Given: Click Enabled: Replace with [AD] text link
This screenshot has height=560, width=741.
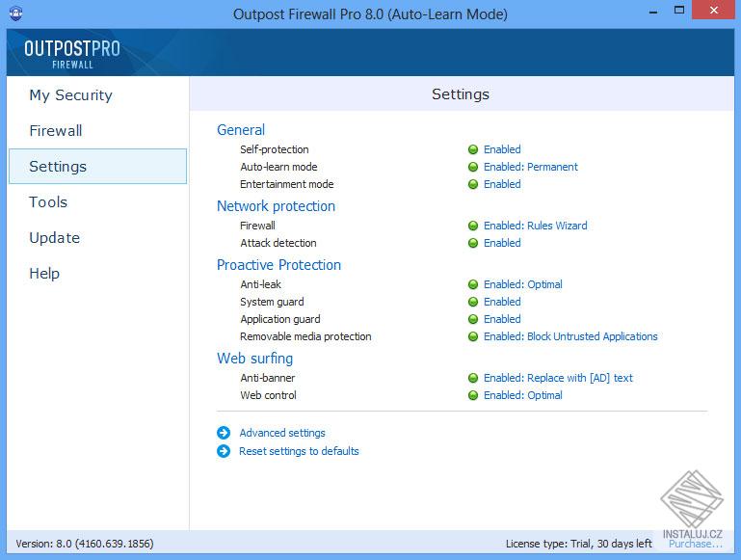Looking at the screenshot, I should pos(558,378).
